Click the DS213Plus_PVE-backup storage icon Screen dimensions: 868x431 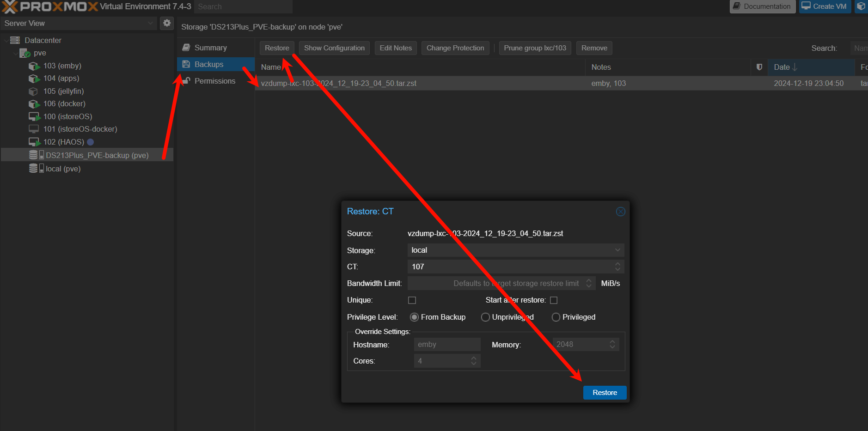(37, 155)
